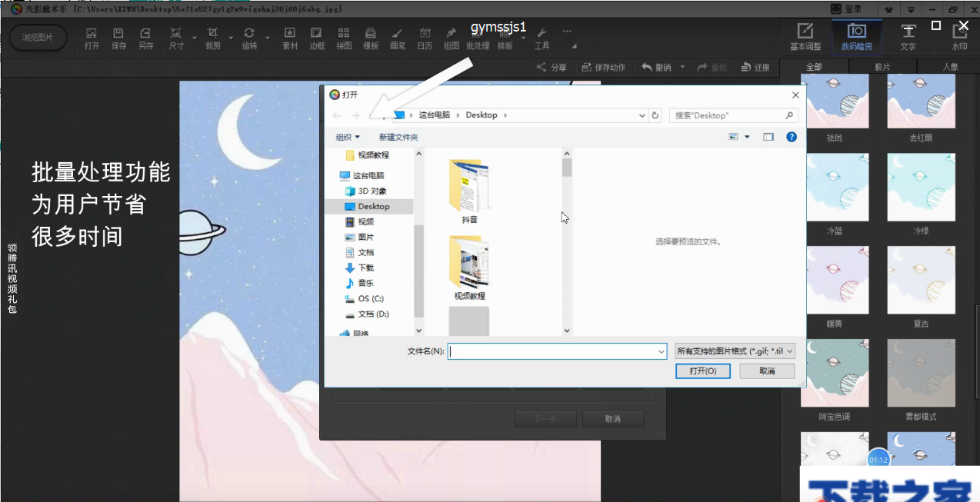
Task: Switch to the 数码暗房 tab
Action: tap(856, 37)
